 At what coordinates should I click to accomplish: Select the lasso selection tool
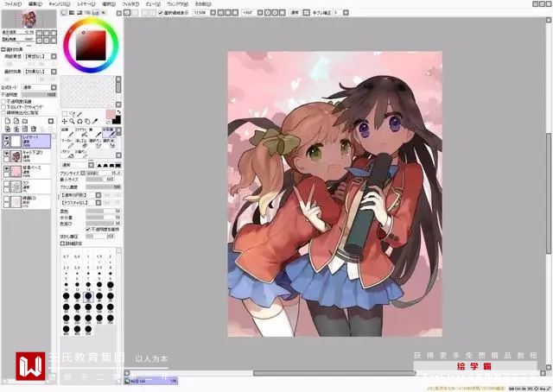[72, 114]
